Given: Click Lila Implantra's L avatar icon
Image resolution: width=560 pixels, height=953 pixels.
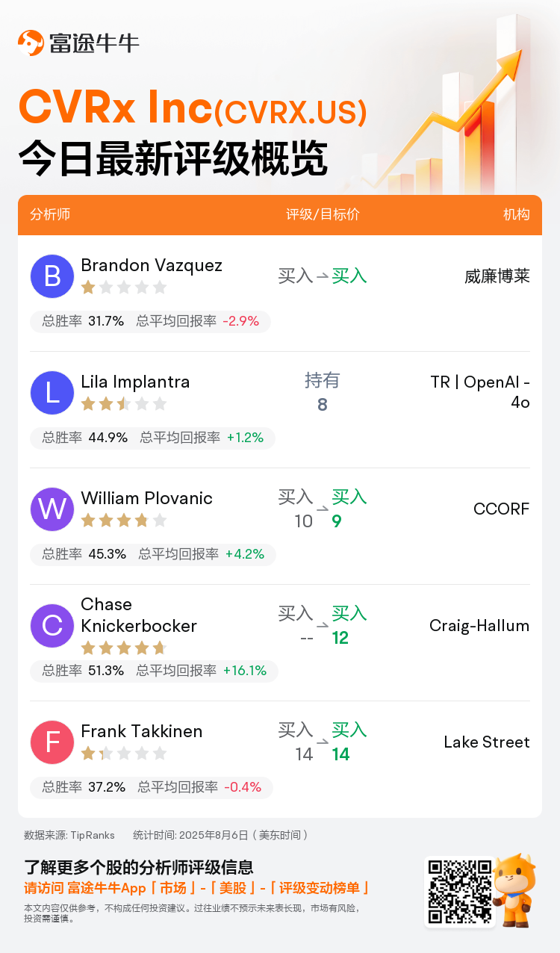Looking at the screenshot, I should pyautogui.click(x=52, y=392).
